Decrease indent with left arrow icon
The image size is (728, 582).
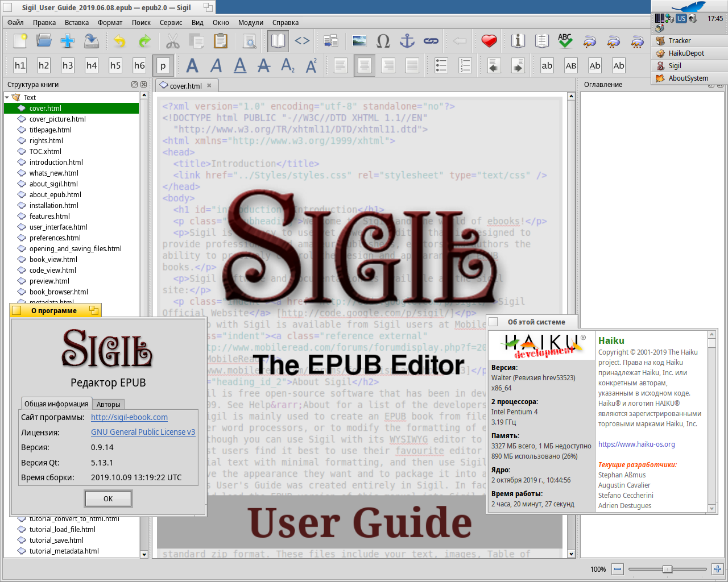point(494,65)
